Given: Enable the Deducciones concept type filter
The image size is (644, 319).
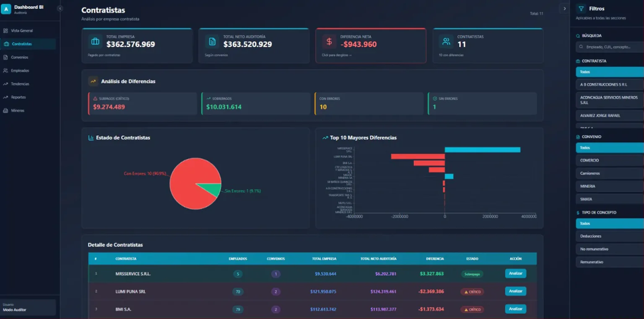Looking at the screenshot, I should coord(609,236).
